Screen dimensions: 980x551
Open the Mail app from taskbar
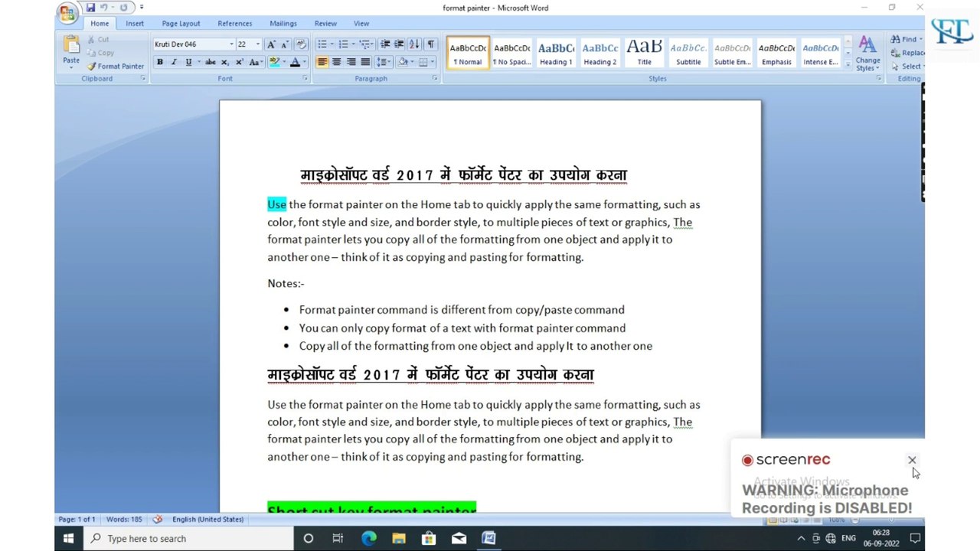(x=459, y=539)
